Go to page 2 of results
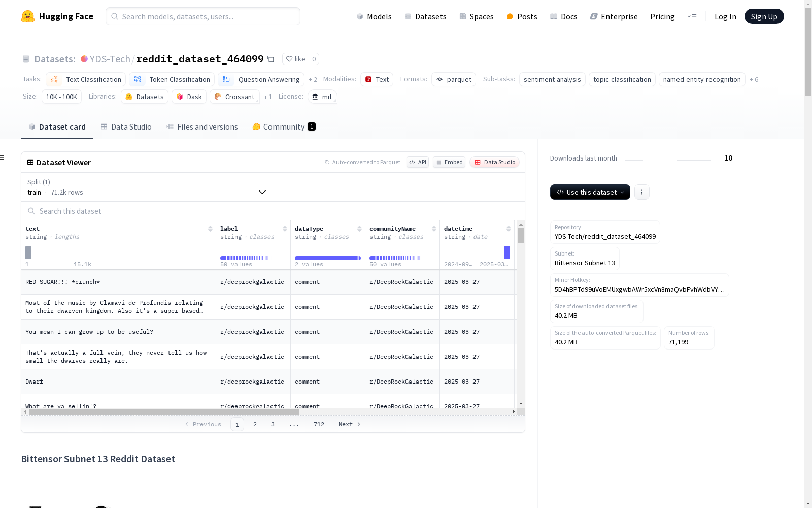The image size is (812, 508). coord(255,424)
